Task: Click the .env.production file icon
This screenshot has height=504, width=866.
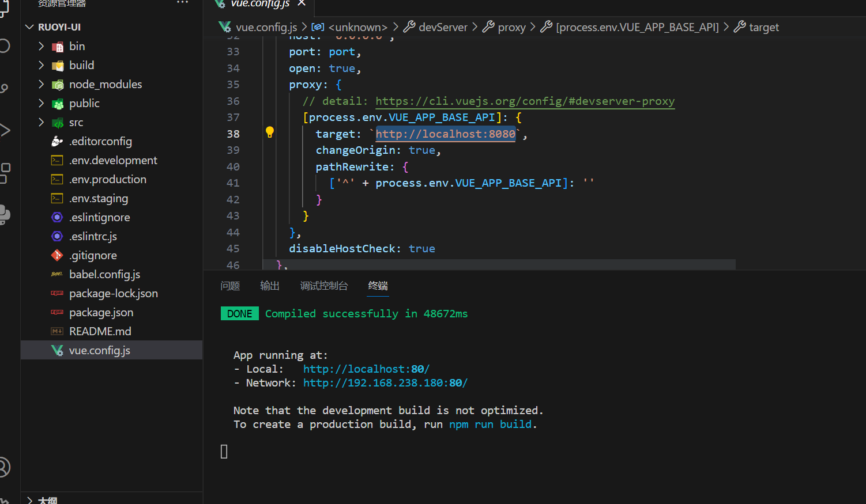Action: 57,179
